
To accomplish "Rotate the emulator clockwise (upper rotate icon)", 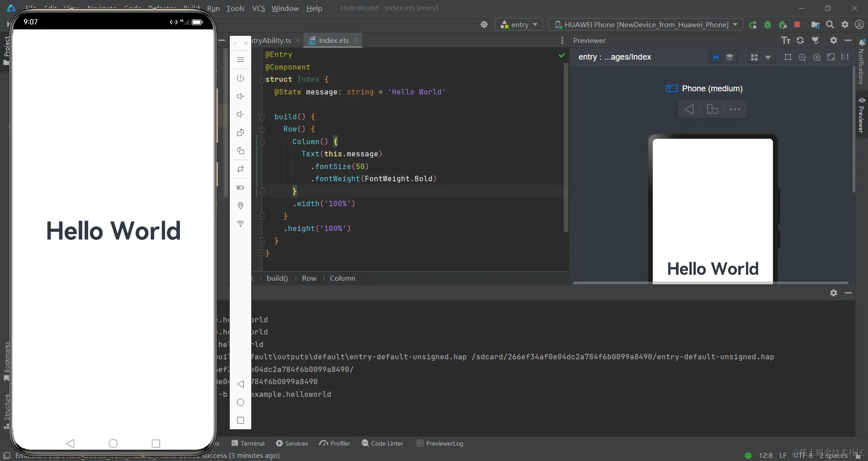I will click(241, 132).
